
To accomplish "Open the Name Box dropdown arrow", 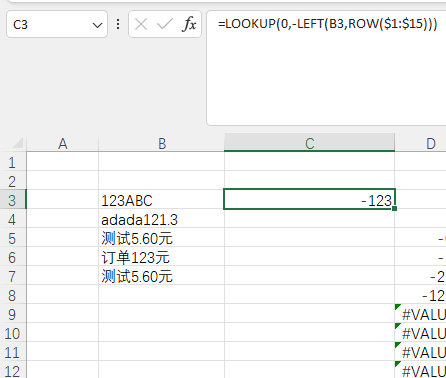I will [97, 25].
